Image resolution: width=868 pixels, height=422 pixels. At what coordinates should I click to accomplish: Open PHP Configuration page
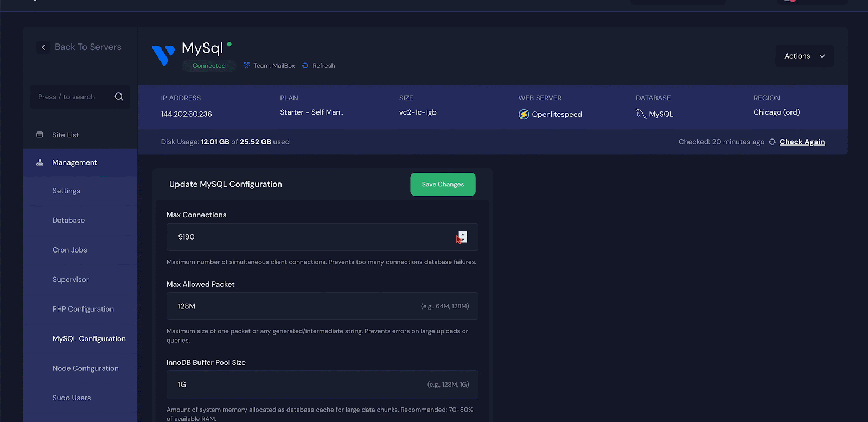click(83, 309)
